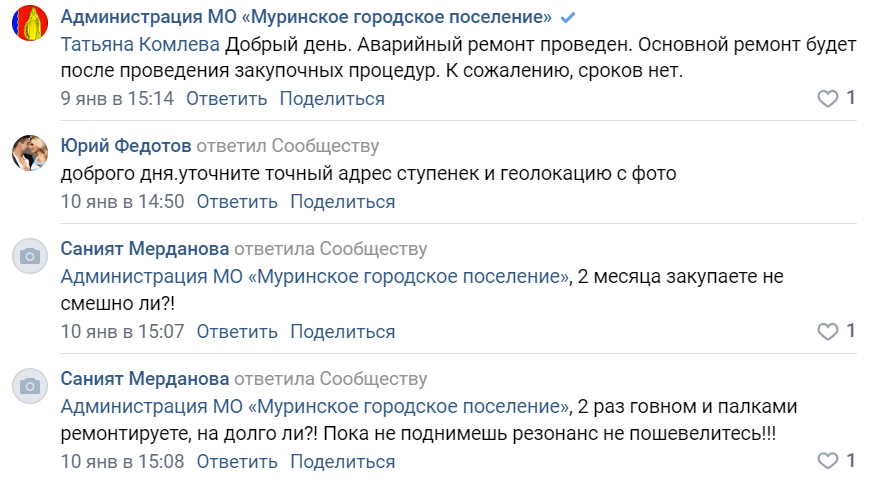The height and width of the screenshot is (488, 870).
Task: Click the administration mention in the 15:07 comment
Action: pyautogui.click(x=315, y=278)
